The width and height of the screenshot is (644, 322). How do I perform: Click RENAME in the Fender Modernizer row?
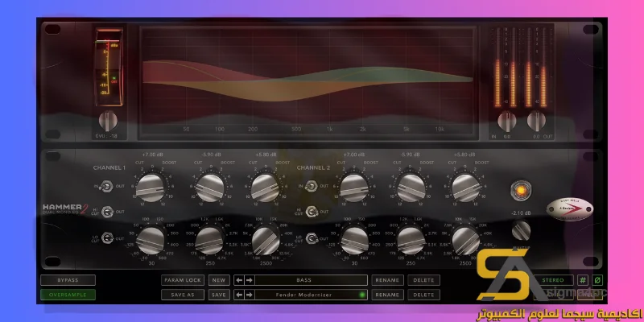(387, 295)
